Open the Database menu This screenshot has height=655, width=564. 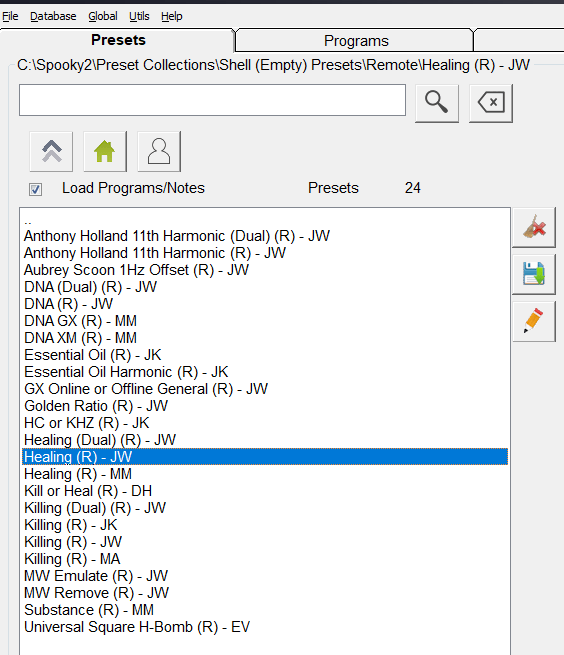(53, 16)
